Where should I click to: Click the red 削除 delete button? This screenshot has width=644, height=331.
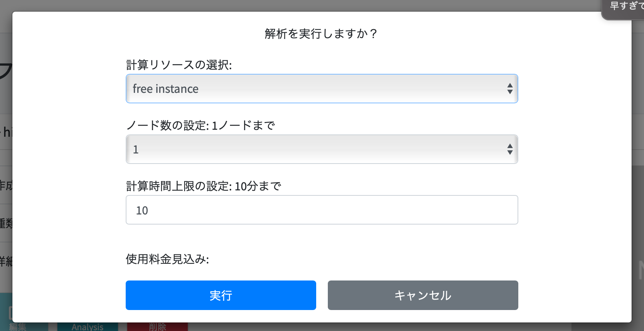tap(158, 328)
